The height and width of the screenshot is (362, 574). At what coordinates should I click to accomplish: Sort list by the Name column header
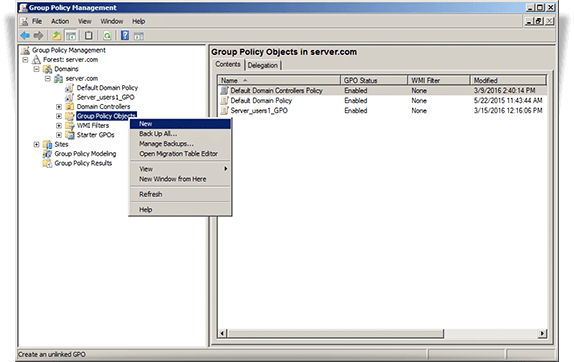tap(279, 80)
